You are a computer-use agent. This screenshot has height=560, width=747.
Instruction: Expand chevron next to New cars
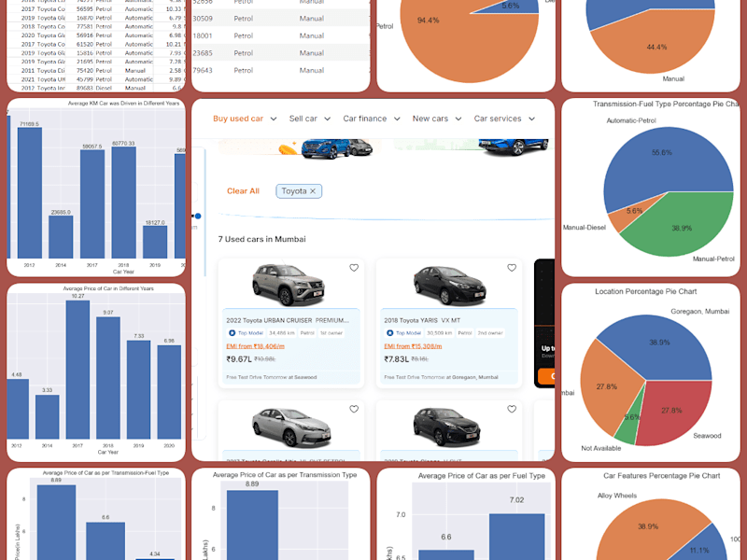coord(458,119)
